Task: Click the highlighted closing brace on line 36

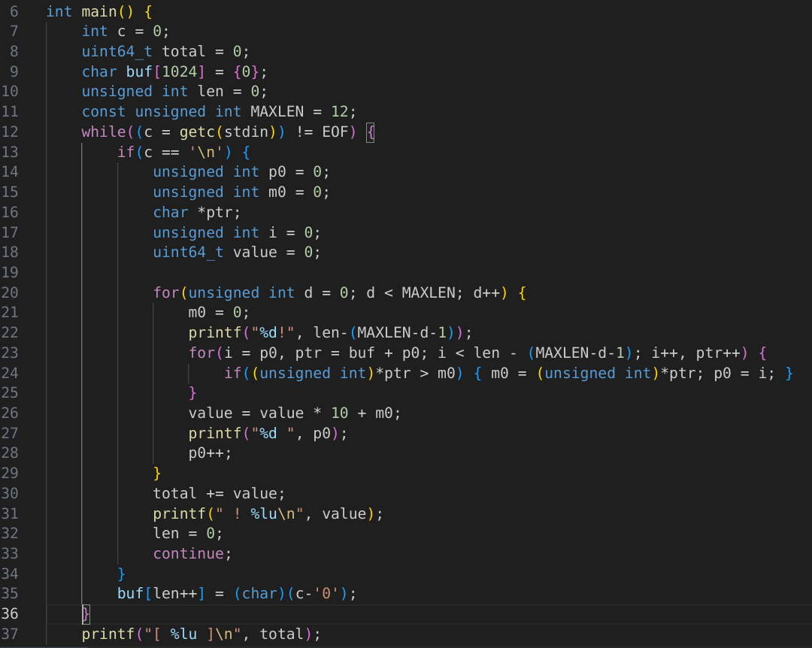Action: coord(86,613)
